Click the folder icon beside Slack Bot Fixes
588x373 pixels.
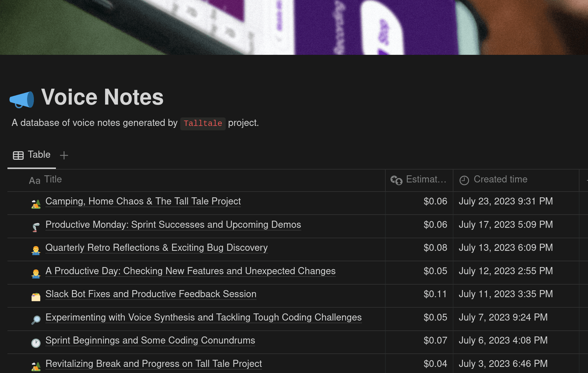tap(36, 297)
